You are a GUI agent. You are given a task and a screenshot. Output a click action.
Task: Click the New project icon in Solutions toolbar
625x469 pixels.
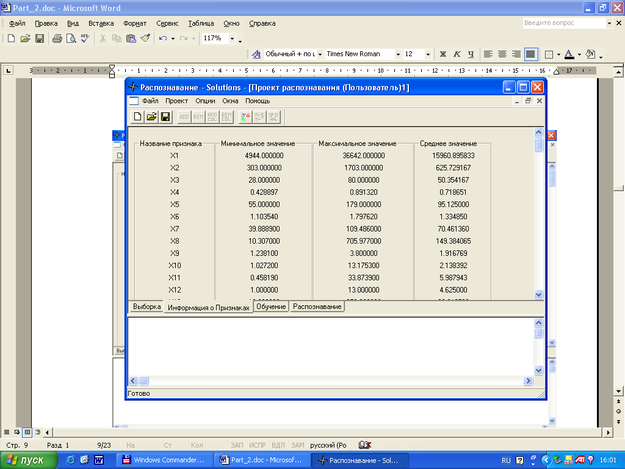[138, 117]
